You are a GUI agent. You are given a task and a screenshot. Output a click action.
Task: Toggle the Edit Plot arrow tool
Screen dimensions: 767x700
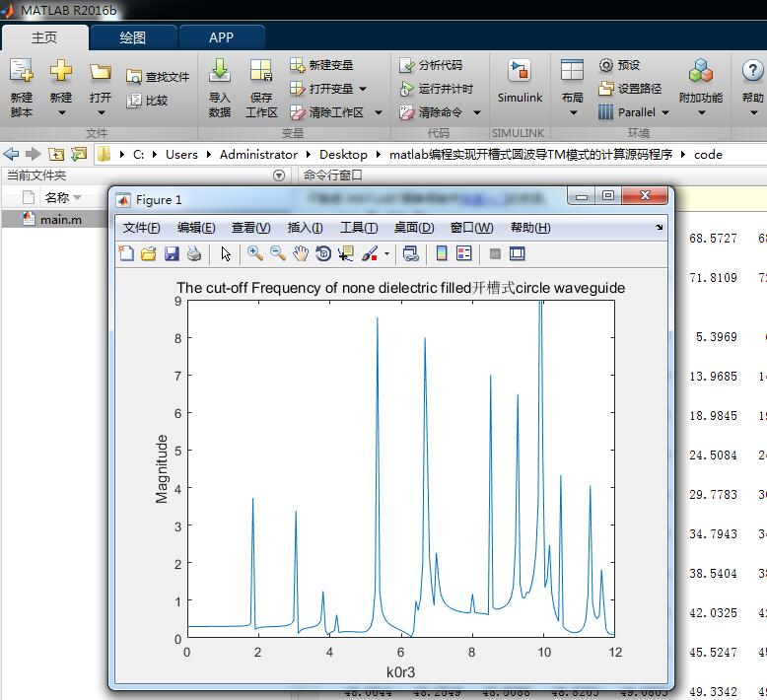pos(226,254)
